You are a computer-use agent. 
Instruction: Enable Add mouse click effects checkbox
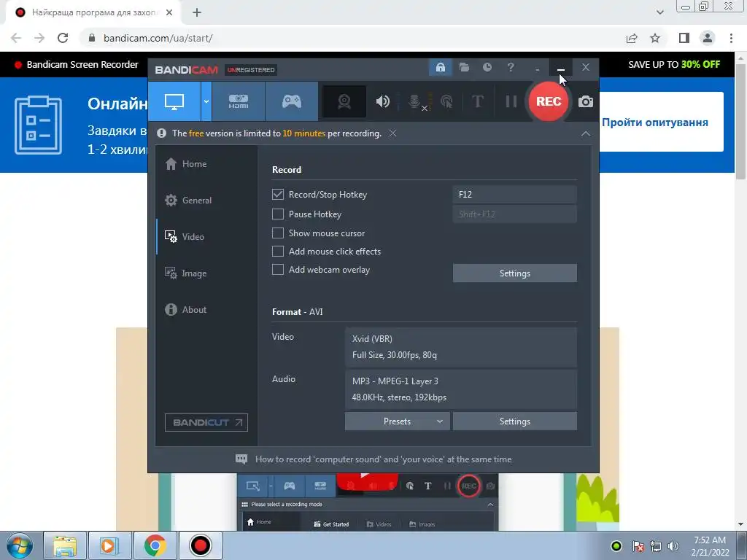click(x=278, y=252)
